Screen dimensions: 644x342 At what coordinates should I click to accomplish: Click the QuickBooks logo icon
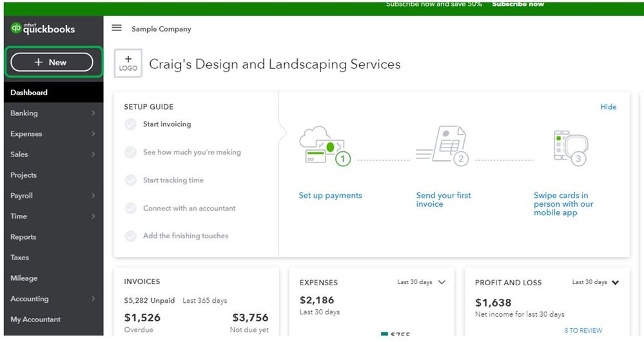coord(15,28)
